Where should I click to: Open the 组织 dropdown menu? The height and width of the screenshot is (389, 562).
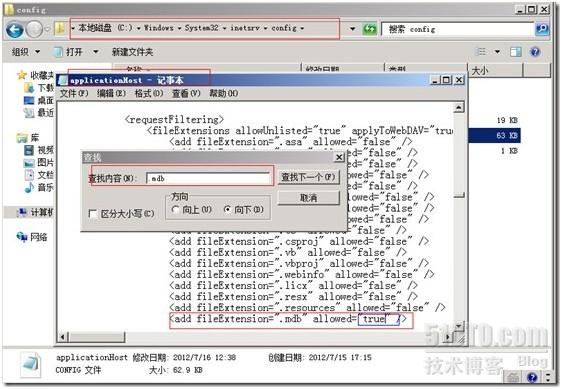[25, 52]
